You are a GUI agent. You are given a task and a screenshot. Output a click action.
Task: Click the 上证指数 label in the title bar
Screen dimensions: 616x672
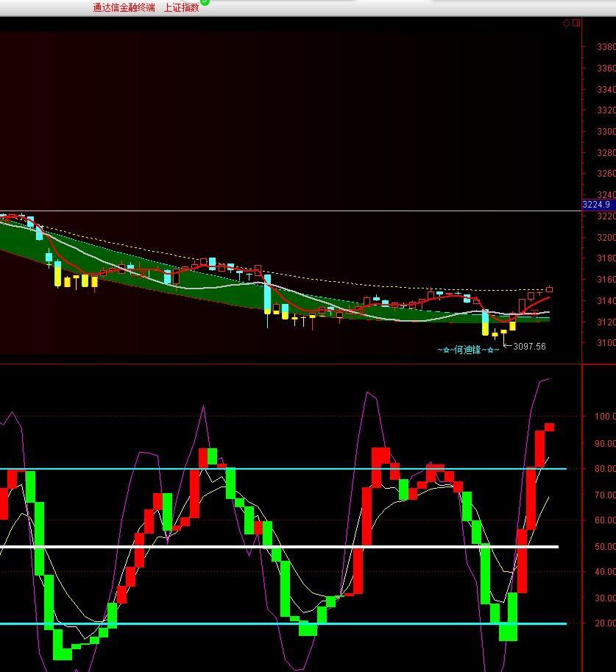pos(181,7)
